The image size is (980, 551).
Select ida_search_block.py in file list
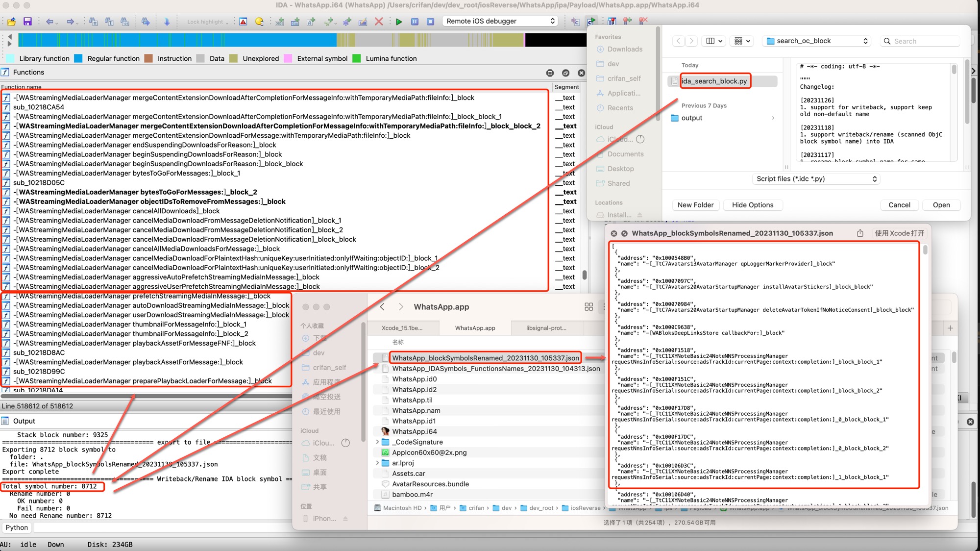tap(714, 81)
